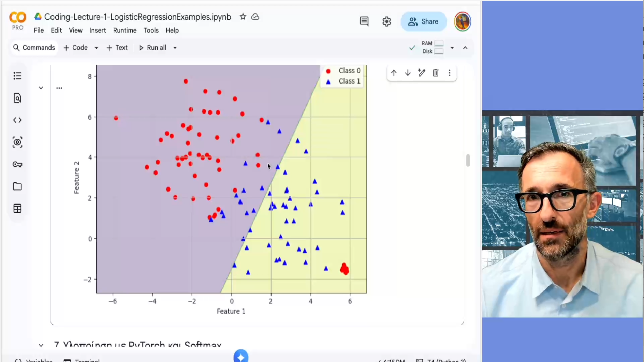
Task: Open the Runtime menu
Action: click(x=125, y=30)
